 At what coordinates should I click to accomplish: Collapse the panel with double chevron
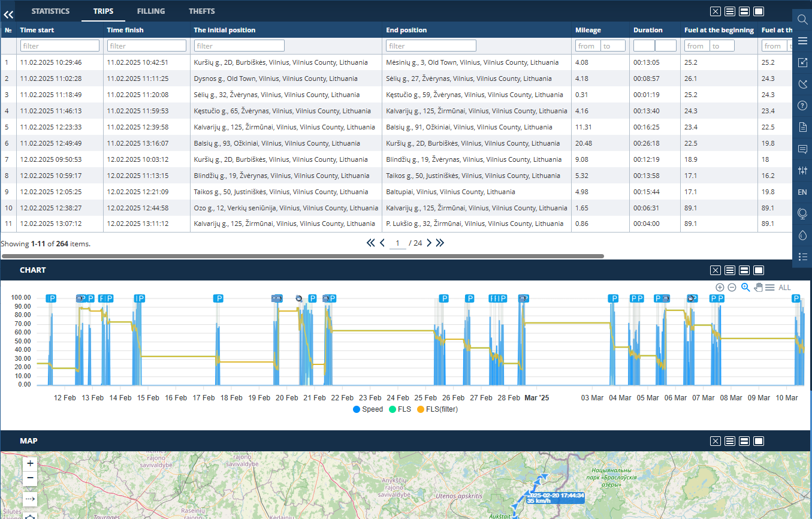pyautogui.click(x=8, y=14)
